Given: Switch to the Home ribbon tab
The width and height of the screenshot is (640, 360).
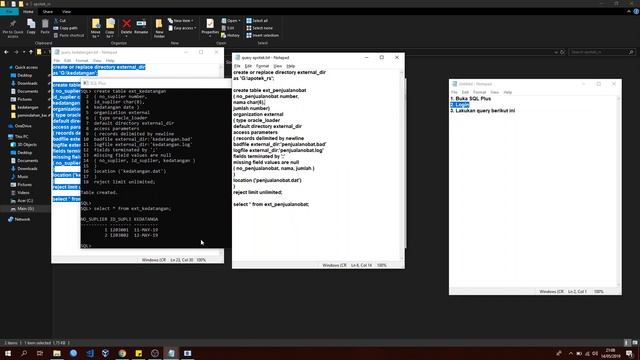Looking at the screenshot, I should (x=28, y=11).
